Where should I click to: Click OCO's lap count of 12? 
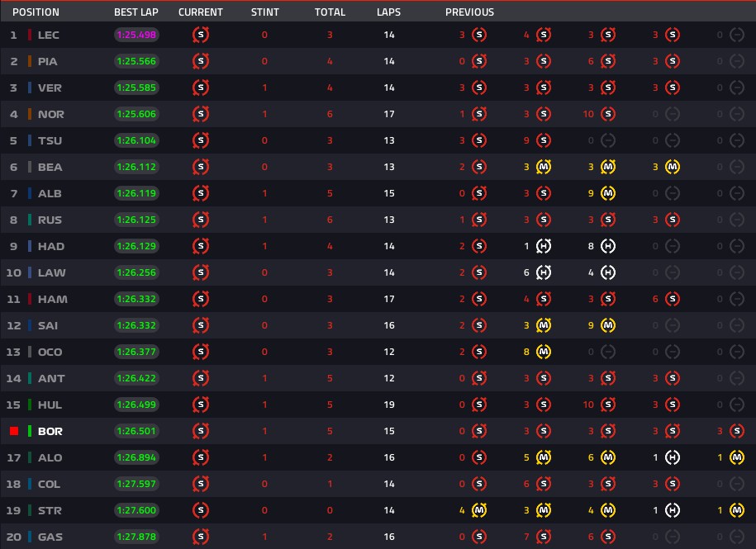(389, 352)
